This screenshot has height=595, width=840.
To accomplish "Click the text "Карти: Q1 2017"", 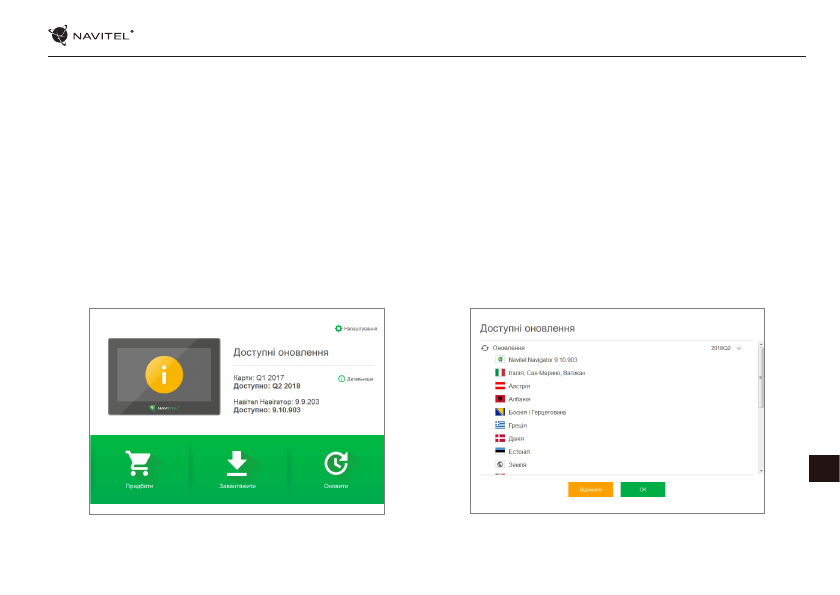I will [259, 378].
